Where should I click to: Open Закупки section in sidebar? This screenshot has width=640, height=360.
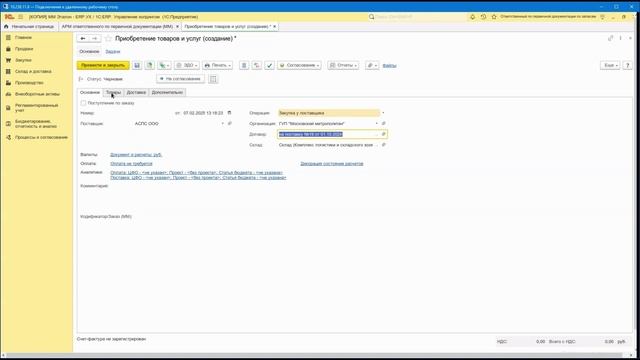(23, 60)
